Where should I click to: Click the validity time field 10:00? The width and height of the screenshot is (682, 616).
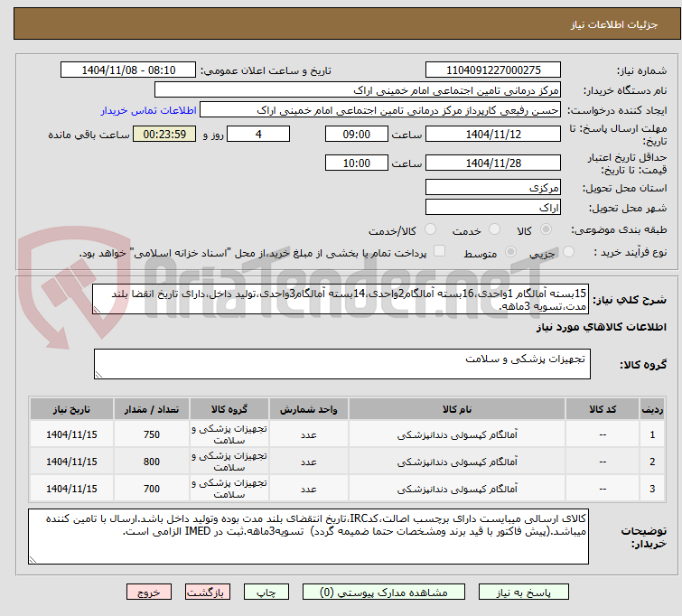(x=356, y=163)
